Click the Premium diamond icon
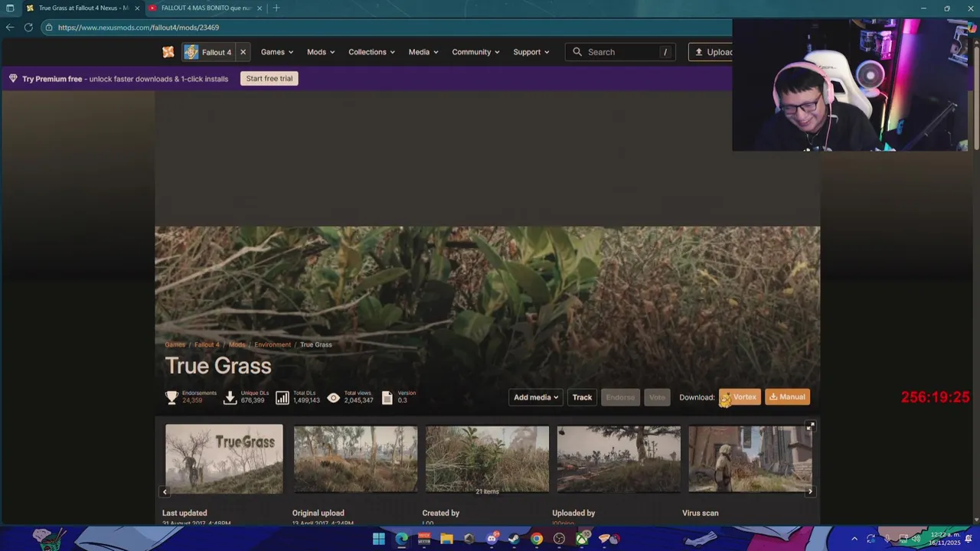The image size is (980, 551). coord(13,78)
